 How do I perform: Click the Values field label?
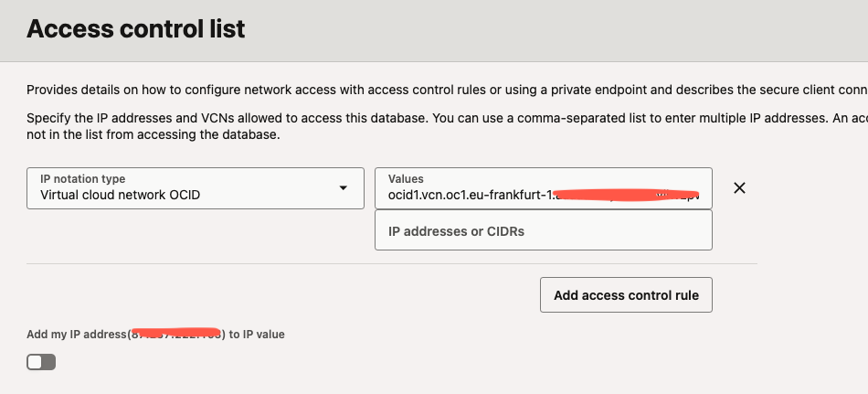[406, 179]
